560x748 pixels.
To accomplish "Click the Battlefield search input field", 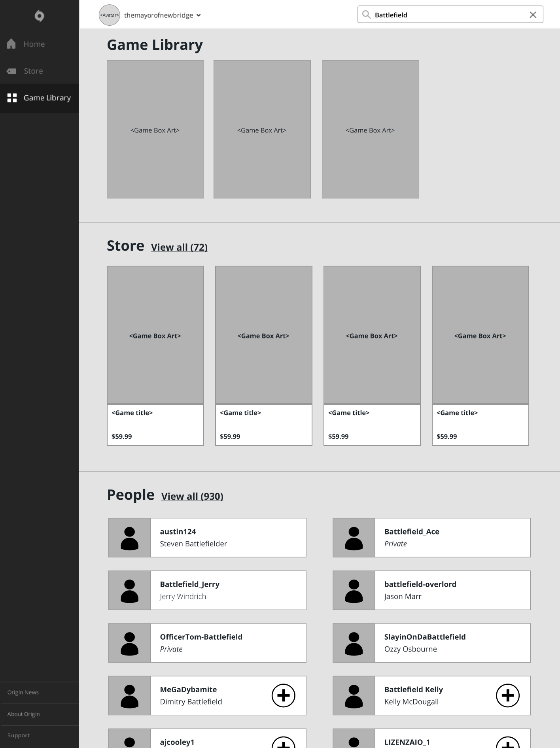I will pyautogui.click(x=447, y=15).
